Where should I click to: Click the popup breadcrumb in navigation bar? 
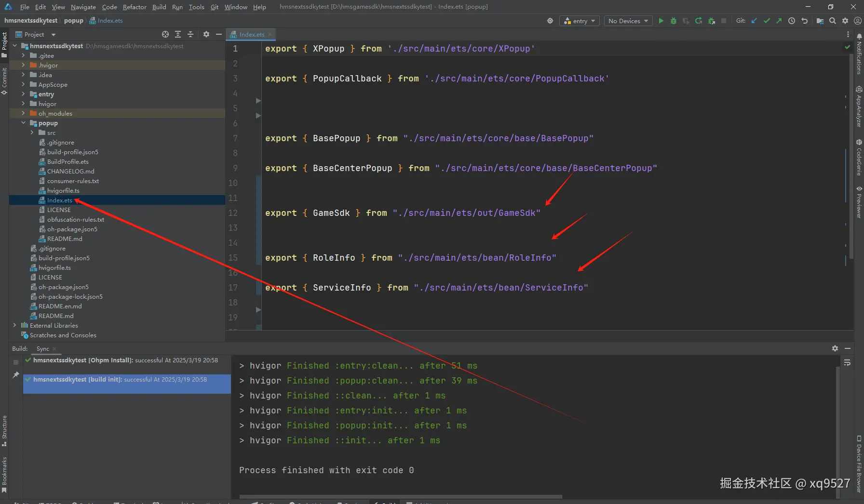point(73,20)
